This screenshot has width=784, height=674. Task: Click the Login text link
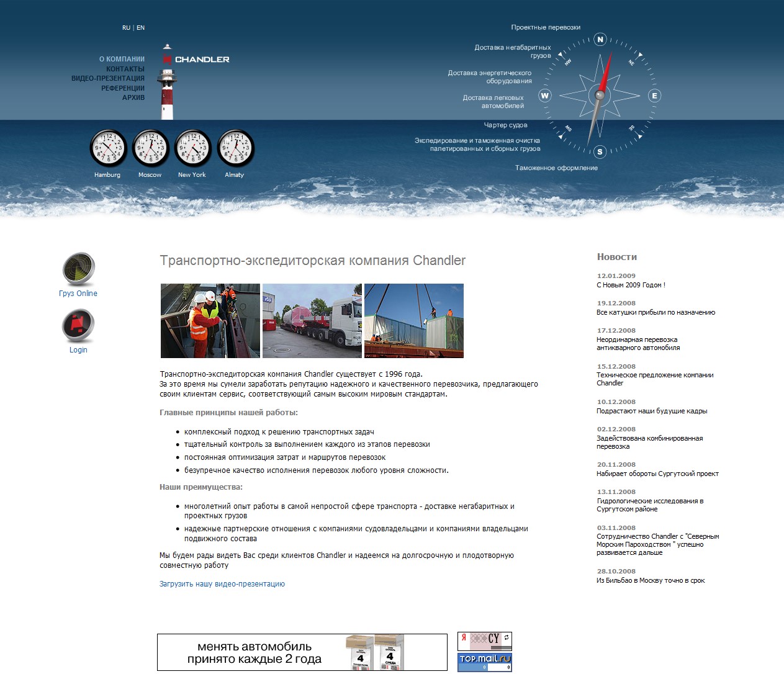tap(78, 350)
